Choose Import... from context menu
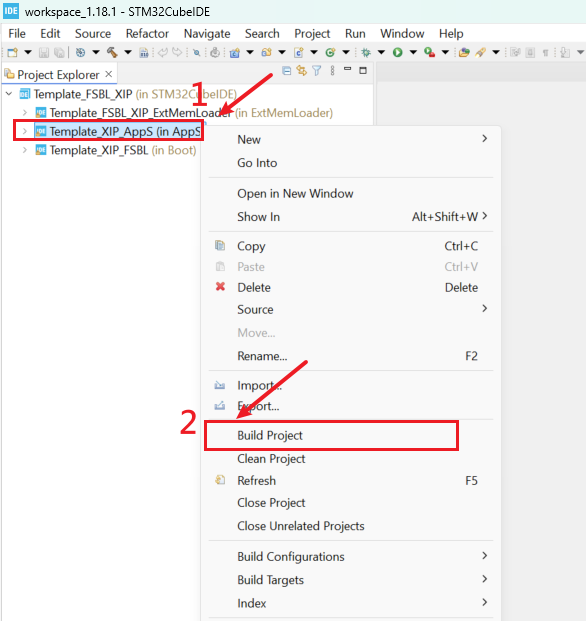The image size is (586, 621). (x=350, y=385)
